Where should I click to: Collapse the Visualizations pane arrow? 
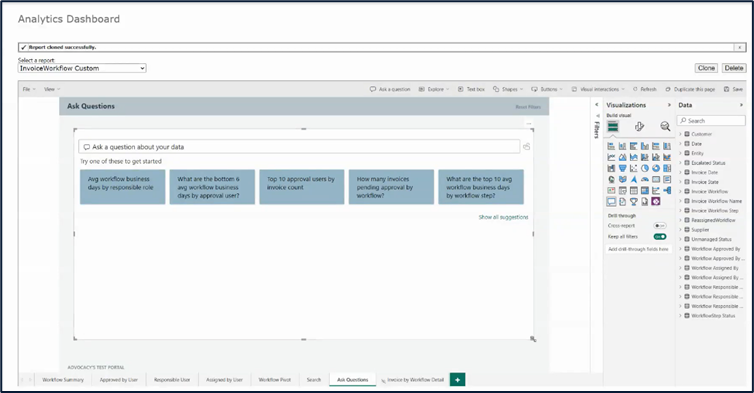669,105
